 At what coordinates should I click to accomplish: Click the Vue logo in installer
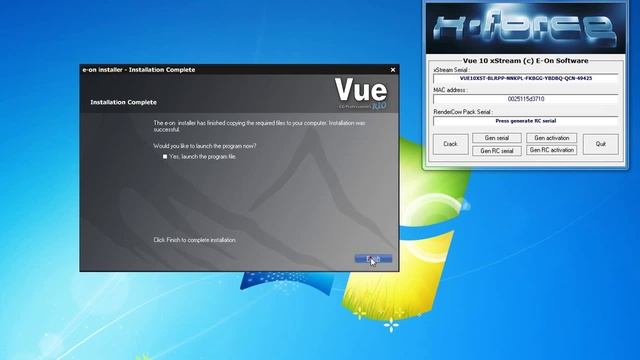tap(361, 93)
